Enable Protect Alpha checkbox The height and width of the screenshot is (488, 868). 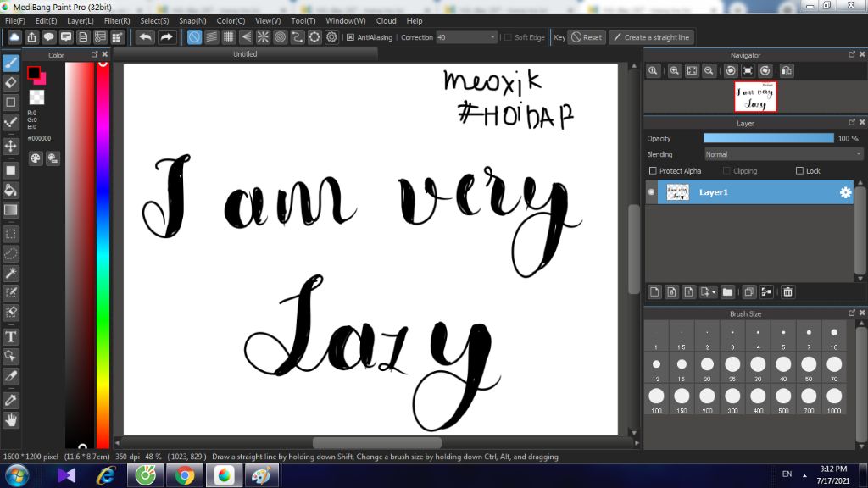(653, 171)
